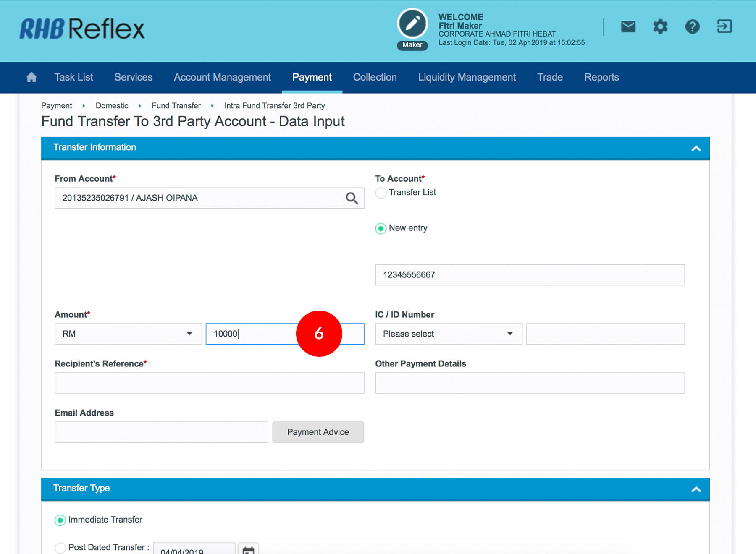
Task: Click the help question mark icon
Action: point(692,27)
